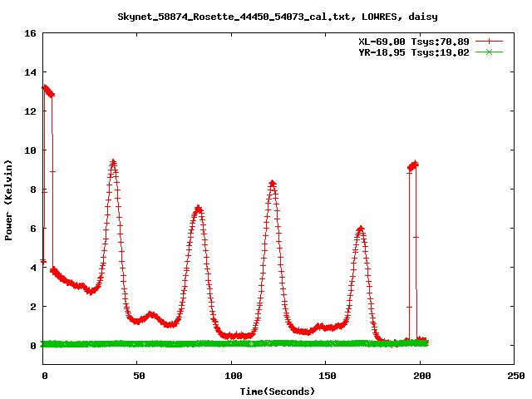This screenshot has width=532, height=399.
Task: Click the y-axis tick label 4
Action: click(33, 268)
